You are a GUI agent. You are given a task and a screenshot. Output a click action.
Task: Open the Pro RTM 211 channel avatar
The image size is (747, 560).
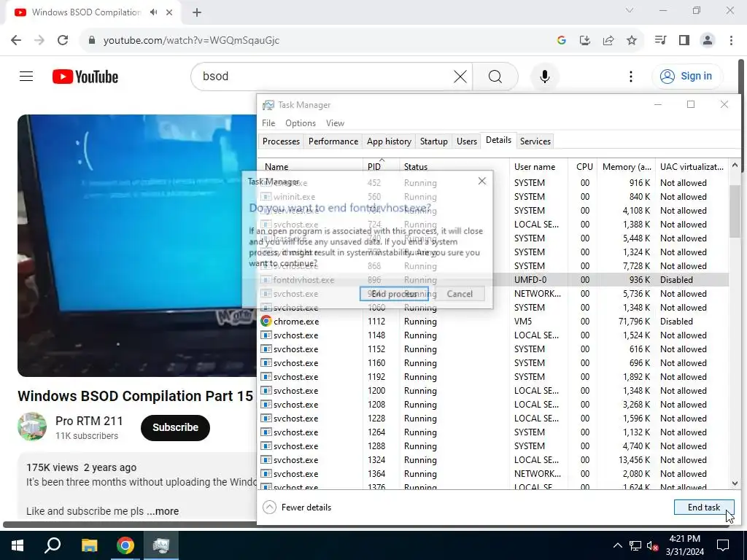(32, 427)
